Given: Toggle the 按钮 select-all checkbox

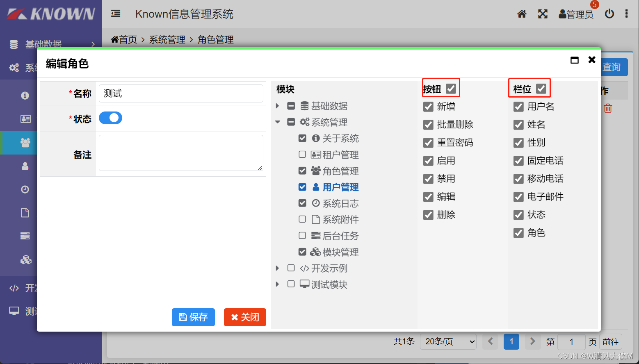Looking at the screenshot, I should [x=451, y=89].
